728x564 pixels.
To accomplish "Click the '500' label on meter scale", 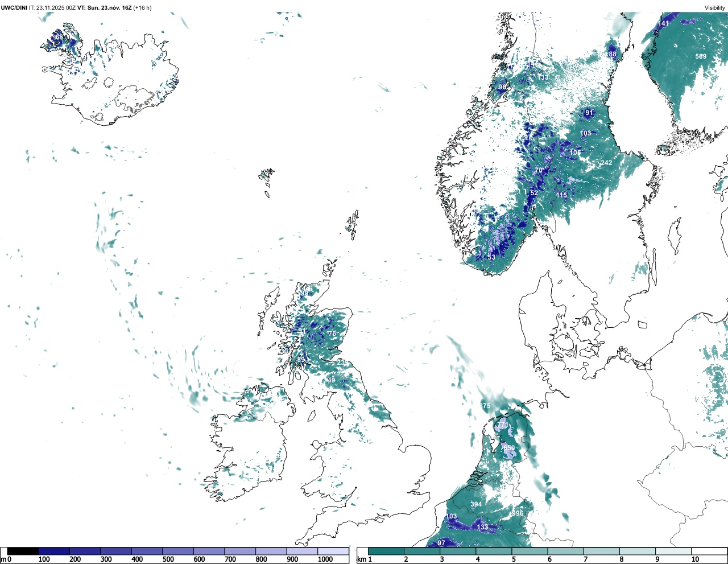I will 168,559.
